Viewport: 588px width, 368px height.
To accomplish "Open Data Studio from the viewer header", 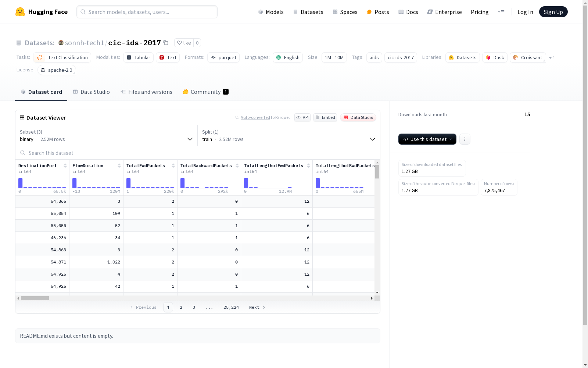I will tap(358, 117).
